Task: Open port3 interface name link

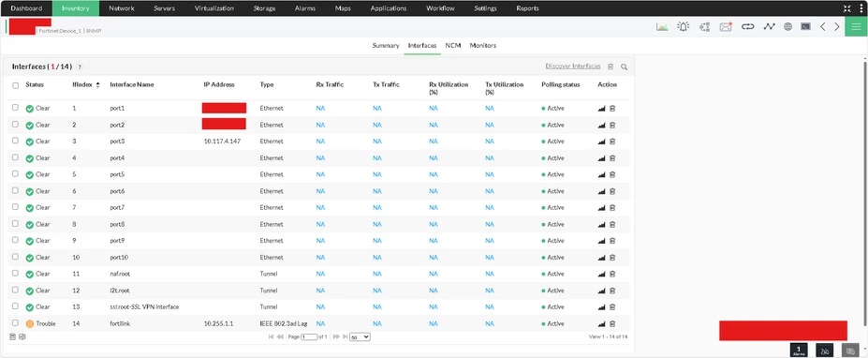Action: click(x=117, y=142)
